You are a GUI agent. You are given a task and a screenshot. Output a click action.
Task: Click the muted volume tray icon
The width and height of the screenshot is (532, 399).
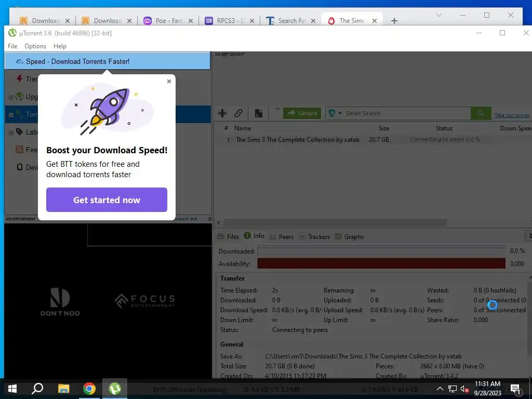[x=464, y=389]
